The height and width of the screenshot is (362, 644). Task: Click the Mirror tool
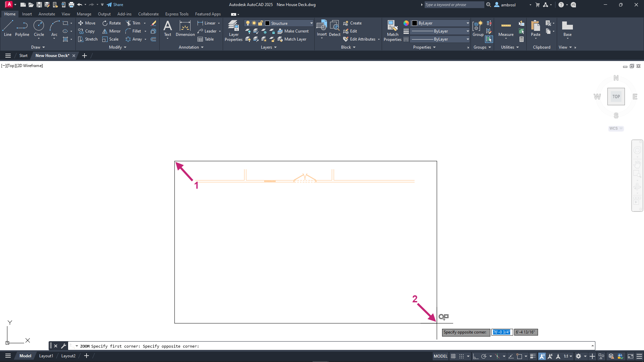tap(111, 31)
